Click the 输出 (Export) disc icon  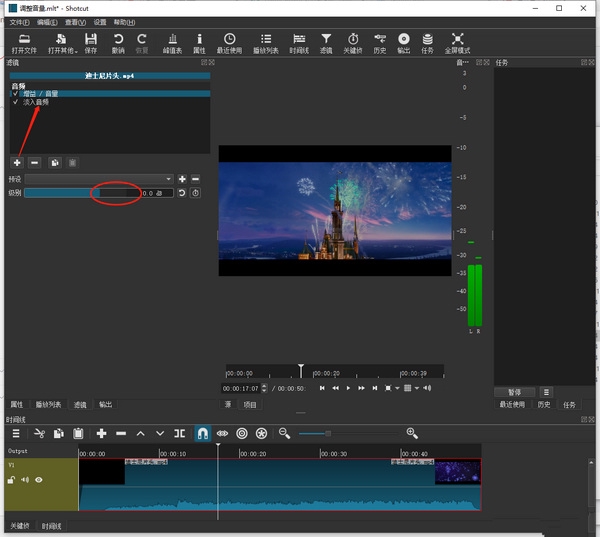pyautogui.click(x=403, y=39)
